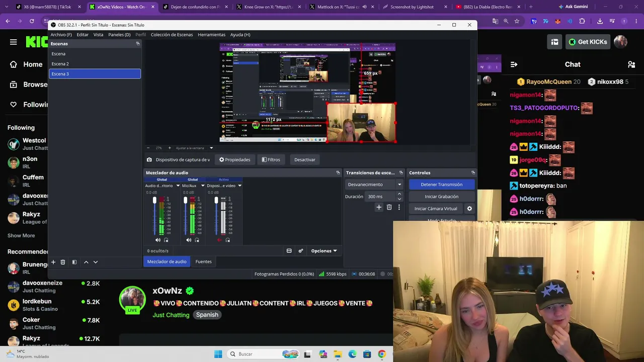The image size is (644, 362).
Task: Open the Mic/Aux options dropdown
Action: coord(203,186)
